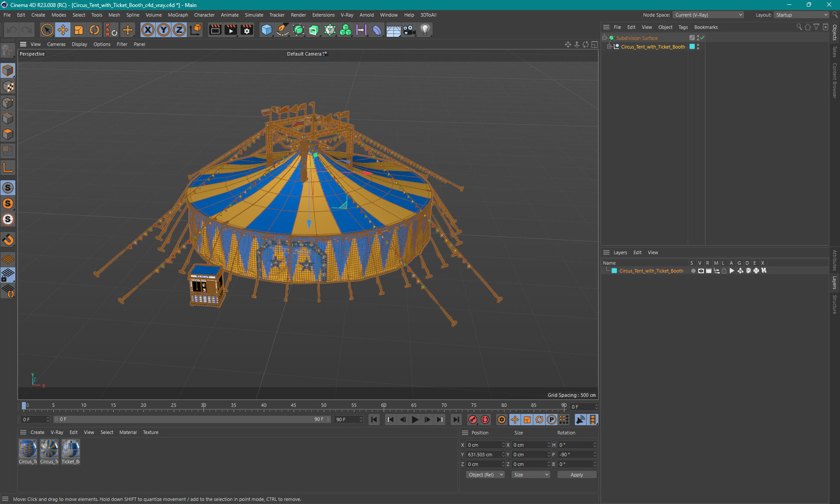
Task: Open the material manager Texture menu
Action: click(x=150, y=432)
